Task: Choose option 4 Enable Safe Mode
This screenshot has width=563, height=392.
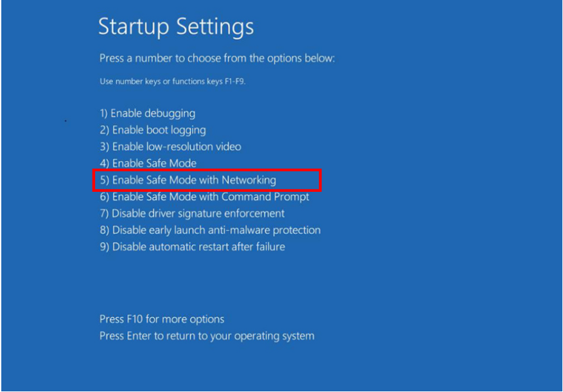Action: tap(148, 164)
